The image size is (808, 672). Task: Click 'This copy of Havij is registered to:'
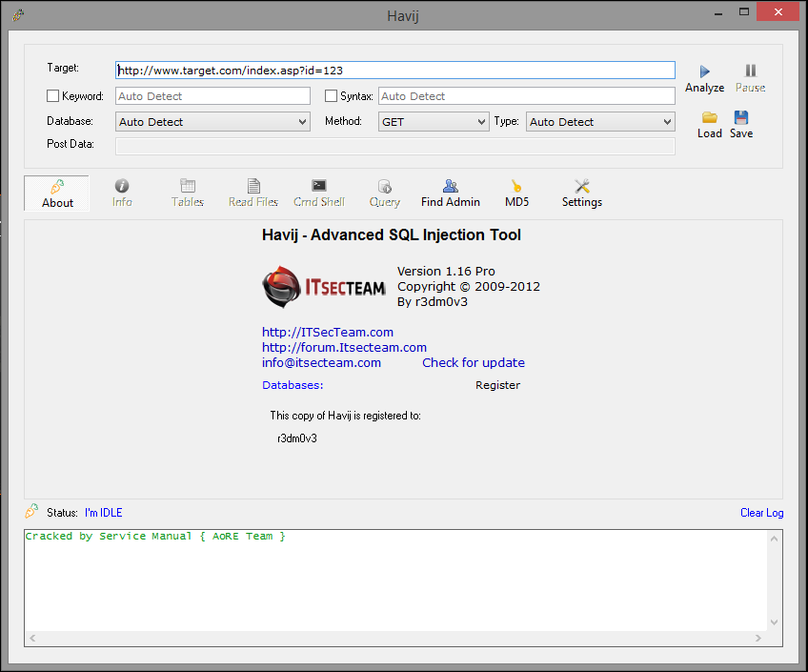click(x=345, y=416)
